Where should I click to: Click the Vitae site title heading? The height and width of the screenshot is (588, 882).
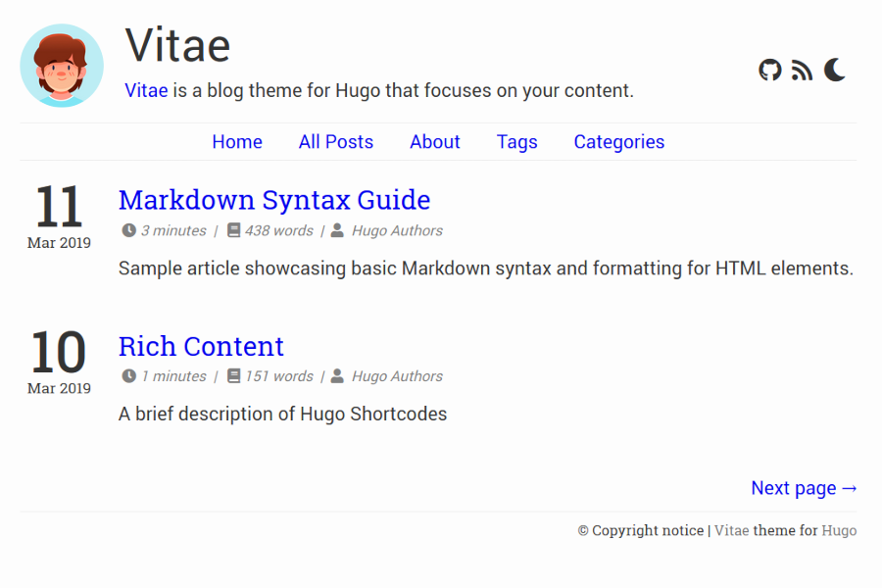tap(178, 45)
